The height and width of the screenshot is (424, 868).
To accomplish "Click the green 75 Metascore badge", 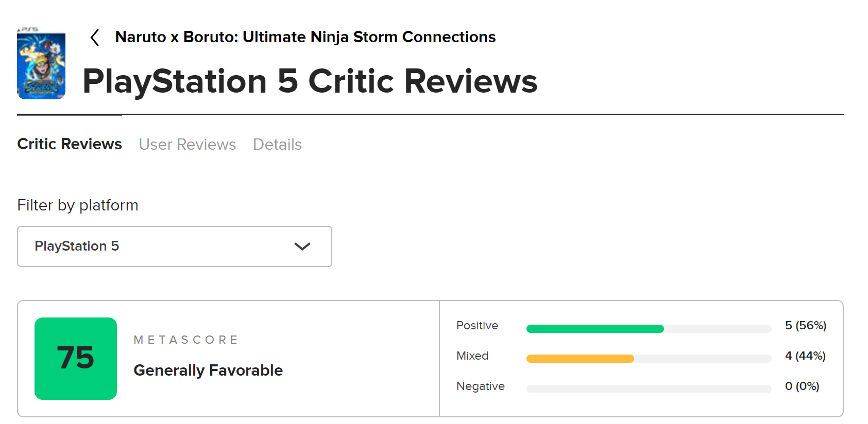I will (76, 358).
